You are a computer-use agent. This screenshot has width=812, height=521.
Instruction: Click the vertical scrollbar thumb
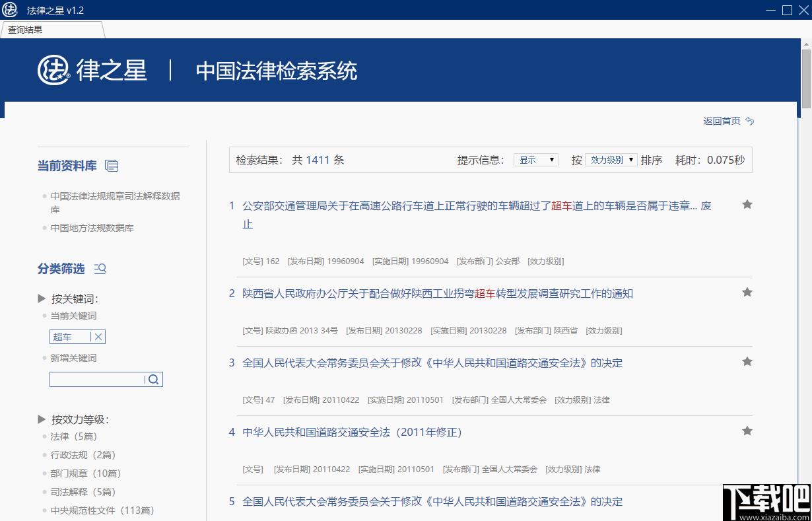(x=806, y=79)
